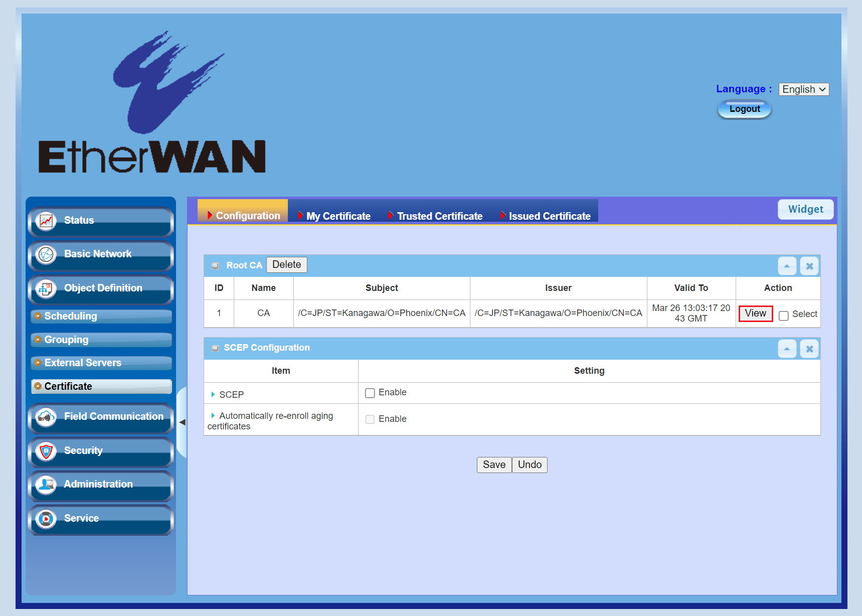Click the Security shield icon
Image resolution: width=862 pixels, height=616 pixels.
(46, 451)
